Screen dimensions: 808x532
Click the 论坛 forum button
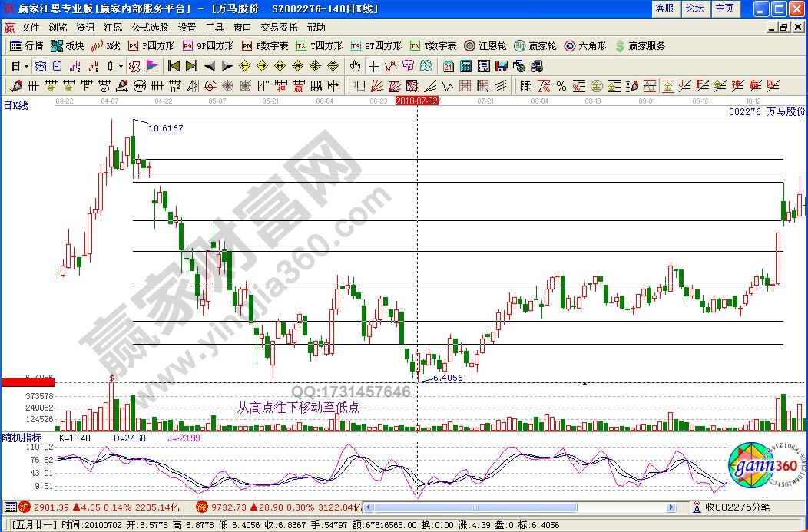click(x=694, y=8)
